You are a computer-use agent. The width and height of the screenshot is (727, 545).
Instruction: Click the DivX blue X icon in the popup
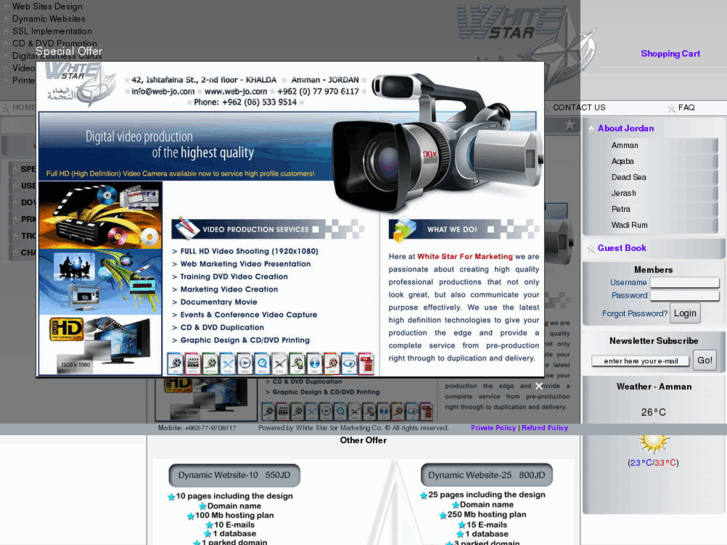(x=228, y=363)
